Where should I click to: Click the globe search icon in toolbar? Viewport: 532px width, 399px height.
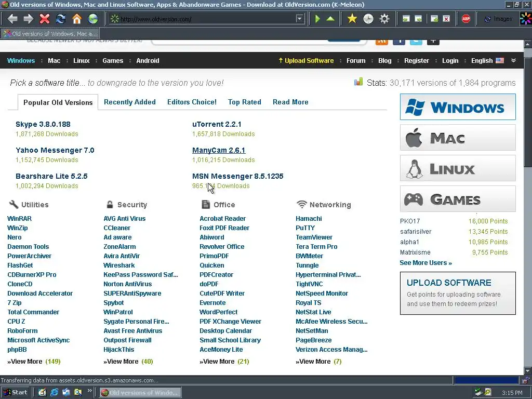(92, 19)
